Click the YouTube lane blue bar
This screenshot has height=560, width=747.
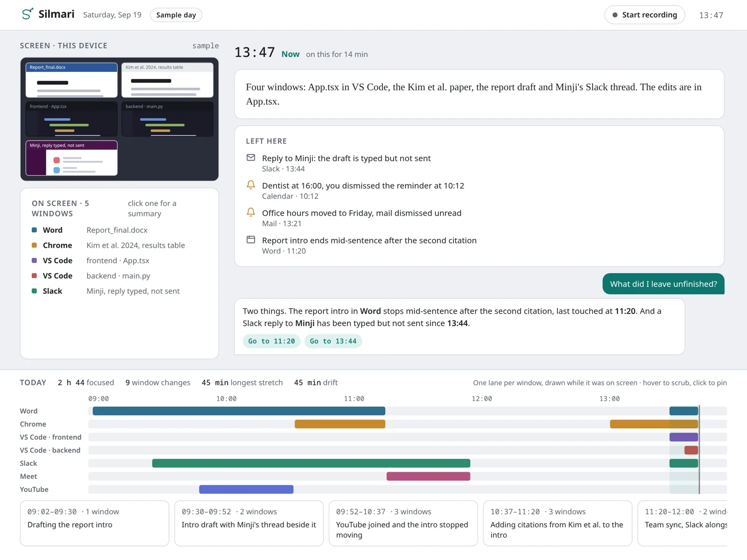tap(246, 490)
